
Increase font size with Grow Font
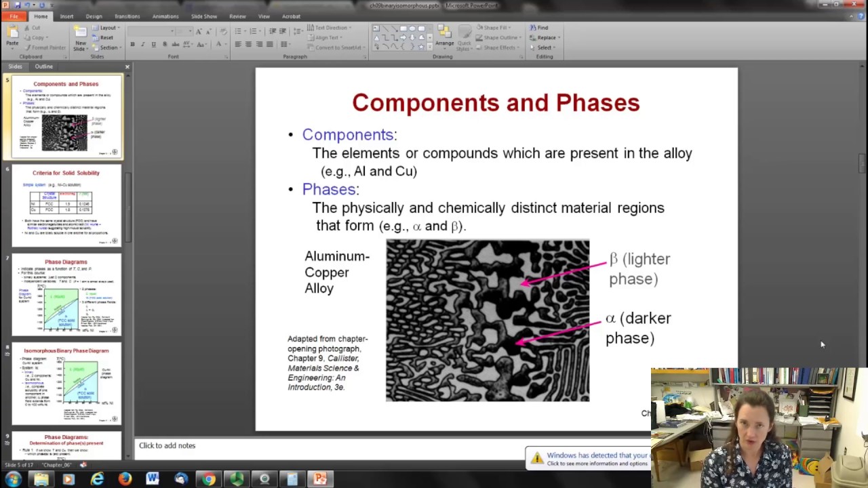click(199, 31)
